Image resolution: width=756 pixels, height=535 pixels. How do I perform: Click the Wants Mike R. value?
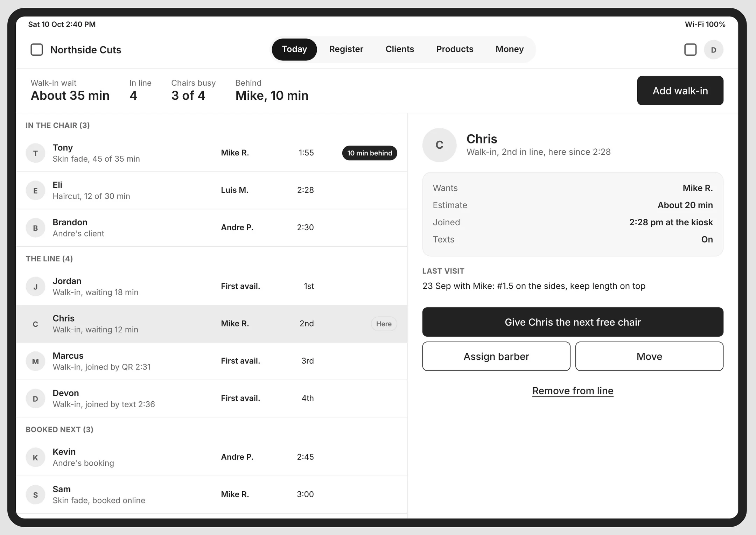698,188
